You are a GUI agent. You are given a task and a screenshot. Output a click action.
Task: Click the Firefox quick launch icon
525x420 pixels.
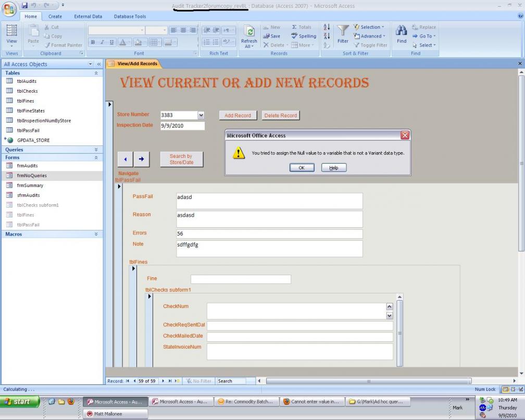click(x=71, y=402)
